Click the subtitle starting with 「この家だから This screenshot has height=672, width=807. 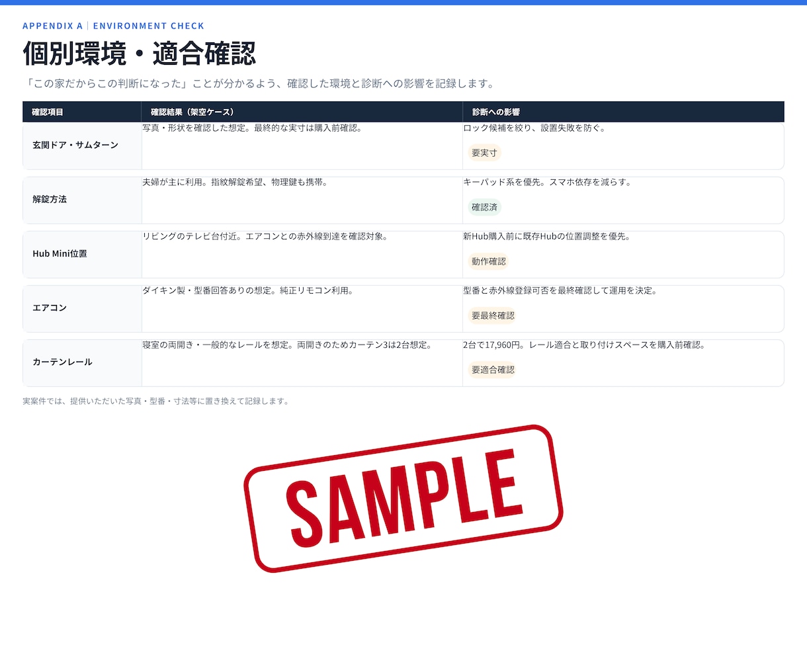pos(260,83)
